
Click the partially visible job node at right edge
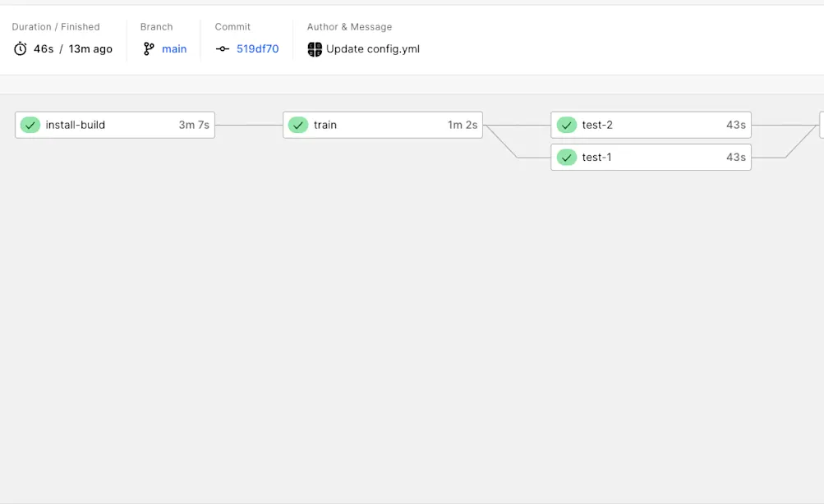click(822, 125)
